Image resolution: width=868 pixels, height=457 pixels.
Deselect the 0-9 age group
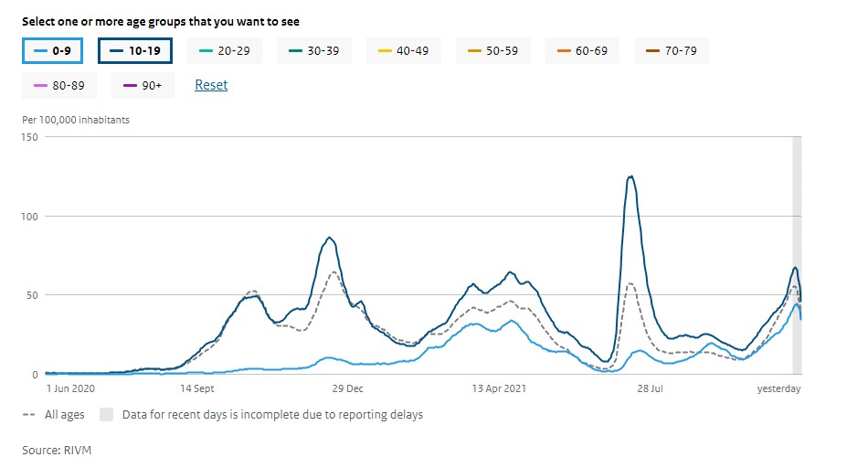52,51
